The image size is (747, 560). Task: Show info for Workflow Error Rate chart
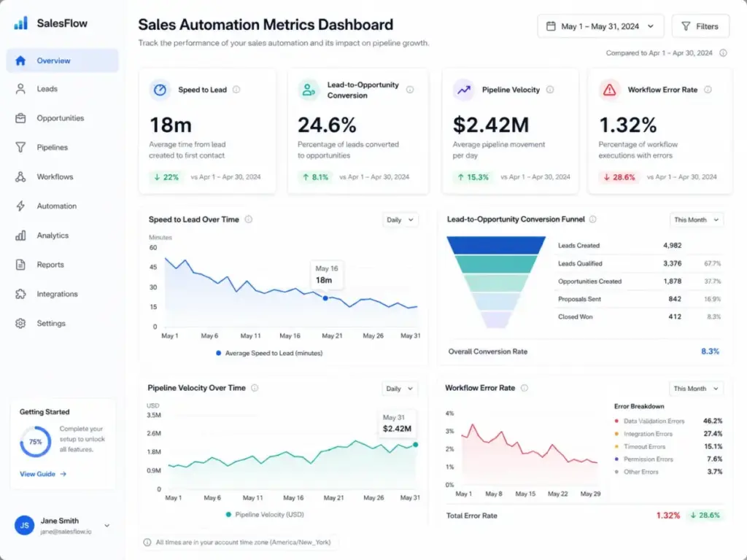click(x=525, y=388)
